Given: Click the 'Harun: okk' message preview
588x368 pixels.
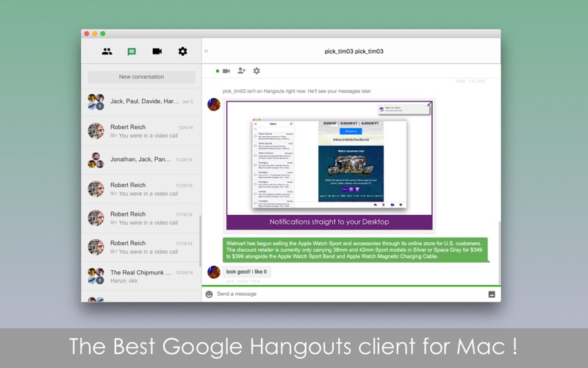Looking at the screenshot, I should [123, 281].
